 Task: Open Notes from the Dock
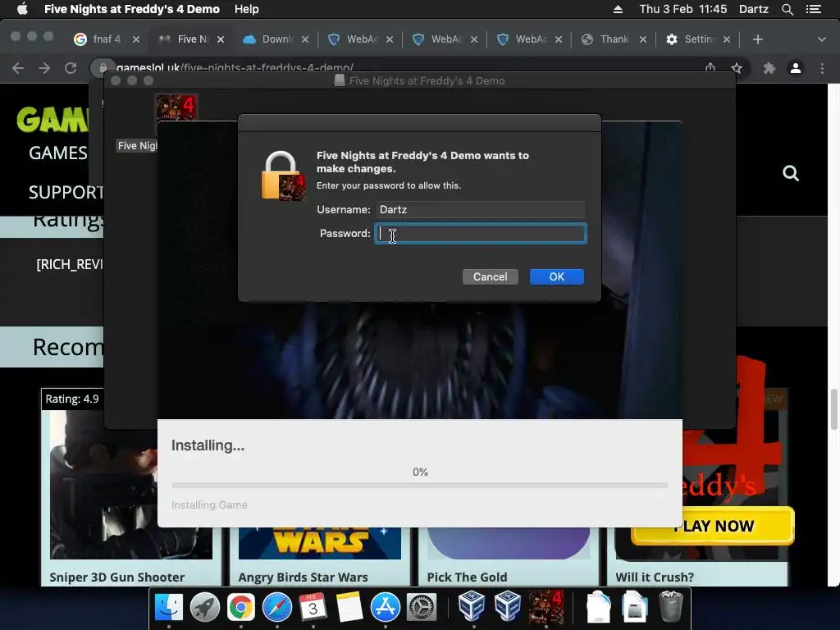click(x=349, y=608)
